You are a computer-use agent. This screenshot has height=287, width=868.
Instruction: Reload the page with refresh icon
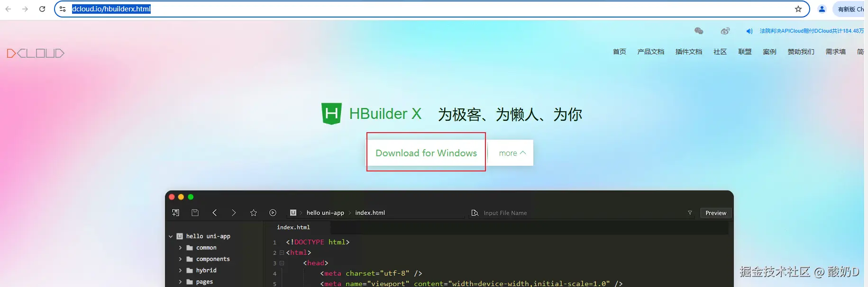coord(42,9)
